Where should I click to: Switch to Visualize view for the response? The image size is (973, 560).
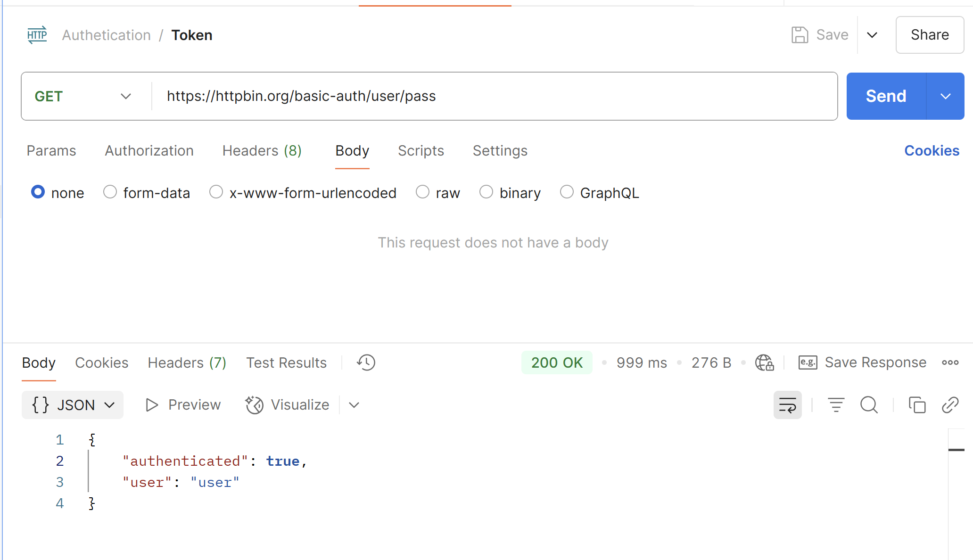tap(288, 404)
